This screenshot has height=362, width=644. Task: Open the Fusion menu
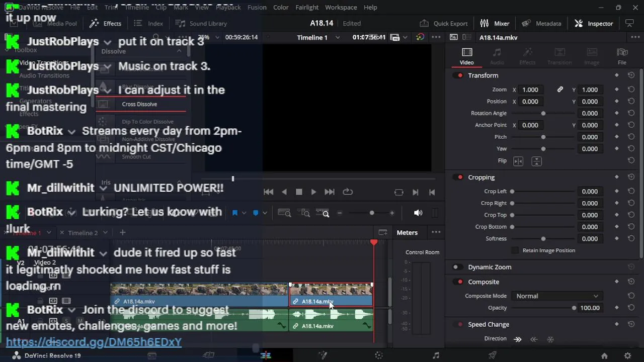[257, 7]
